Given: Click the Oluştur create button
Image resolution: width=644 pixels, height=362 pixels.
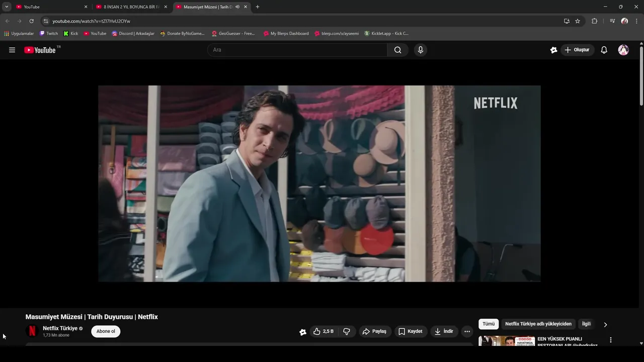Looking at the screenshot, I should (577, 50).
